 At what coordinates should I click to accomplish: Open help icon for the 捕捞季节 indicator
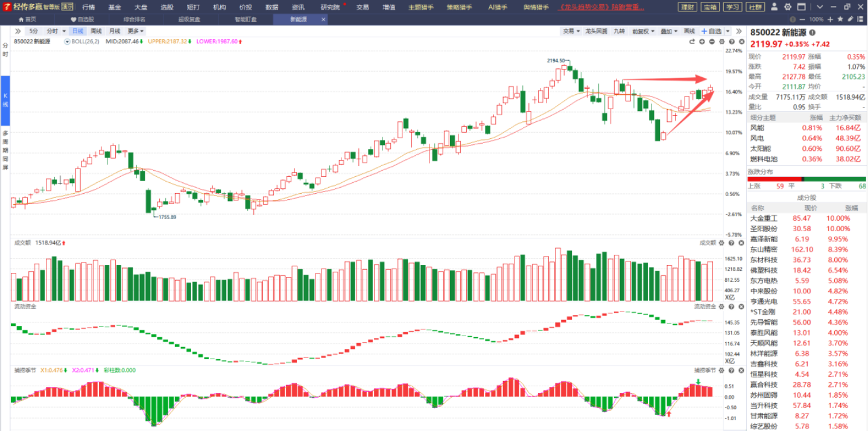point(731,370)
